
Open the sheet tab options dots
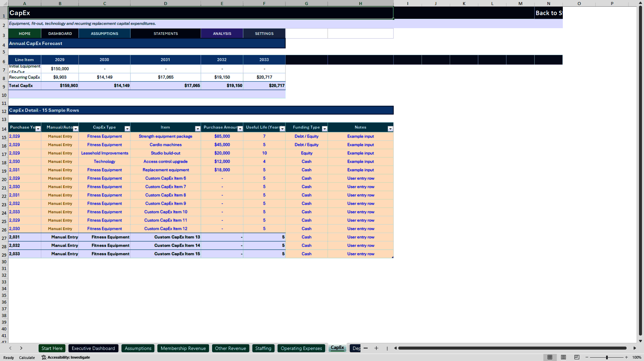[387, 348]
